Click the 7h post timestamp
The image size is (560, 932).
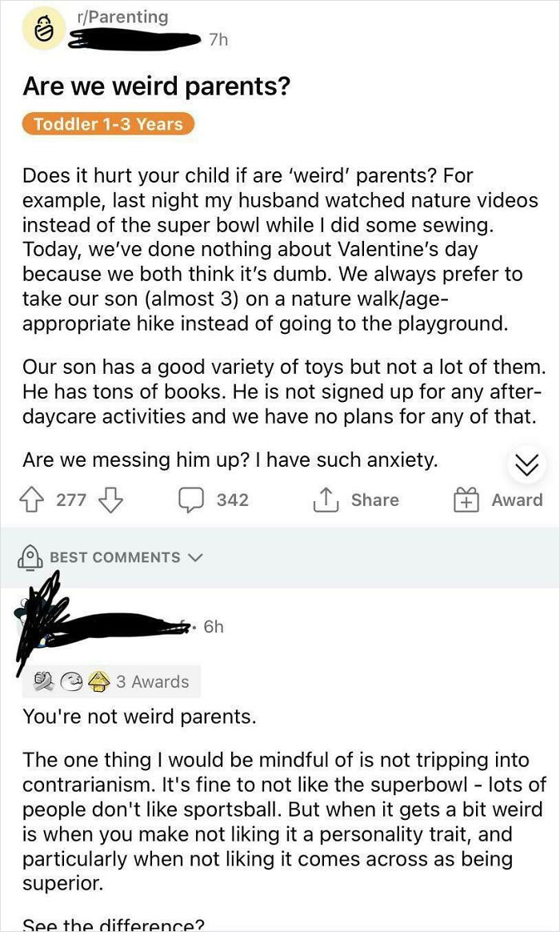[217, 38]
